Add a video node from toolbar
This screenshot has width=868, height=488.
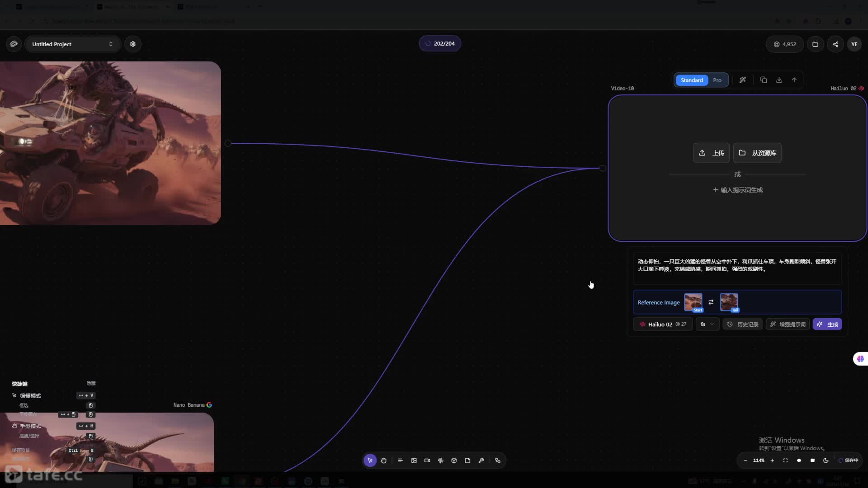(427, 460)
